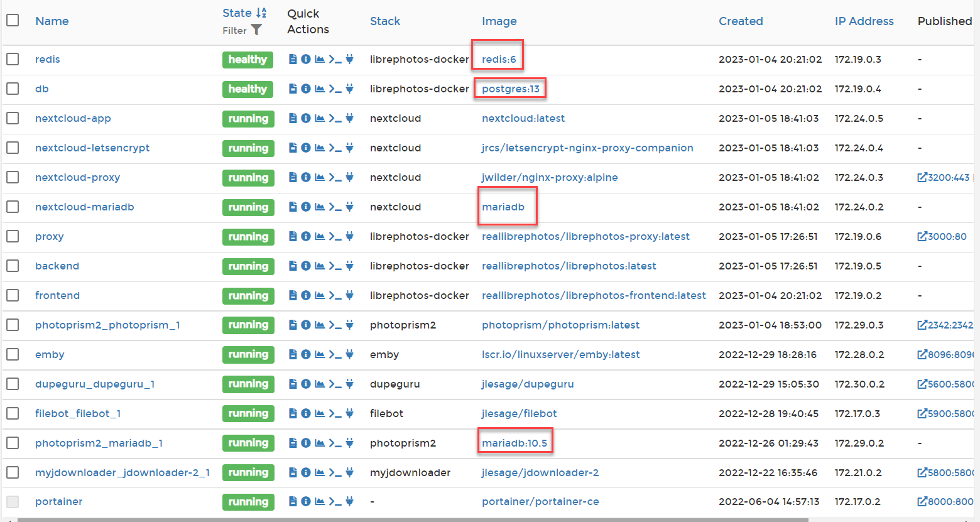
Task: Click attach plug icon for nextcloud-proxy
Action: click(350, 177)
